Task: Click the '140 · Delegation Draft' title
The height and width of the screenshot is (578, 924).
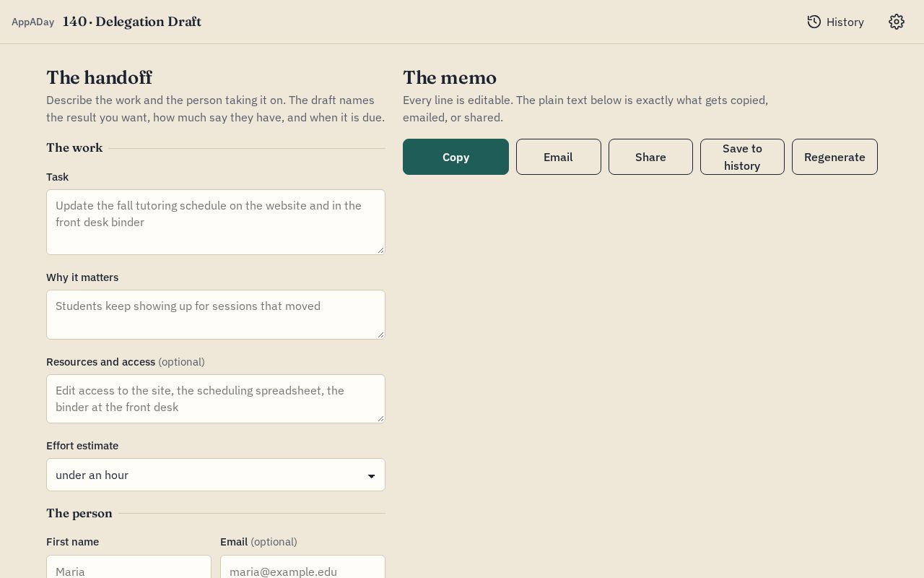Action: pos(132,22)
